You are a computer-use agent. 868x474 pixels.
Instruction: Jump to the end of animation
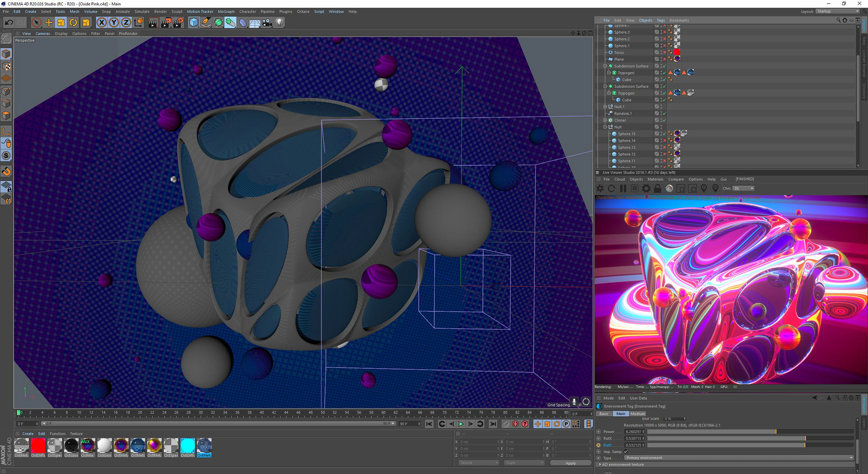[493, 424]
